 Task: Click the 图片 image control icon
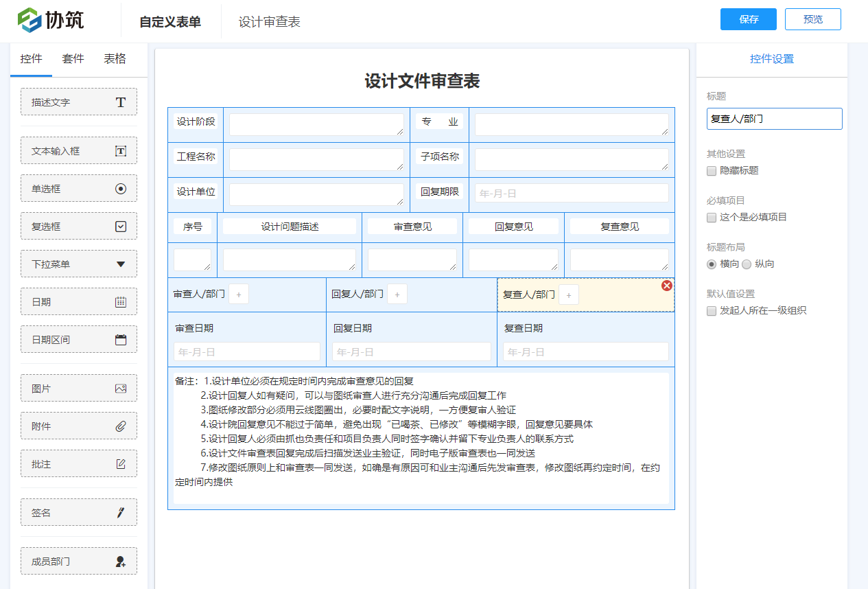pyautogui.click(x=121, y=389)
